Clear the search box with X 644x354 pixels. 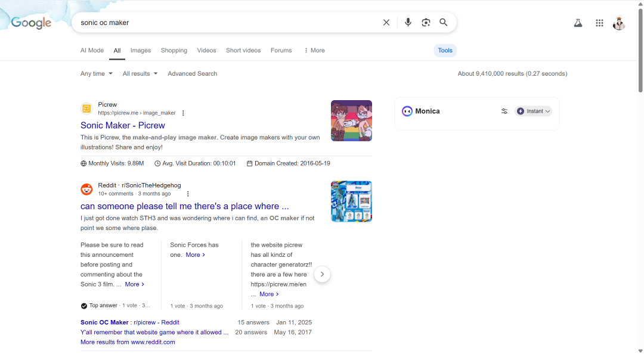386,23
